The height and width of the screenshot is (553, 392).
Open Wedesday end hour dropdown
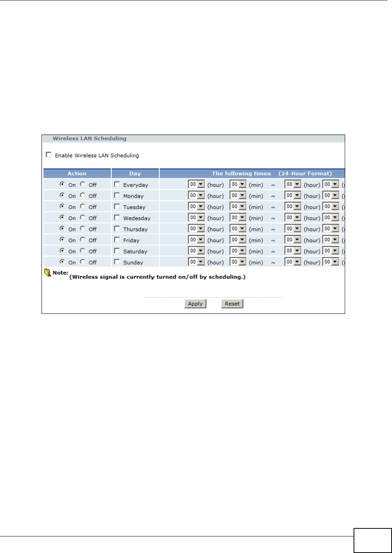[x=293, y=218]
